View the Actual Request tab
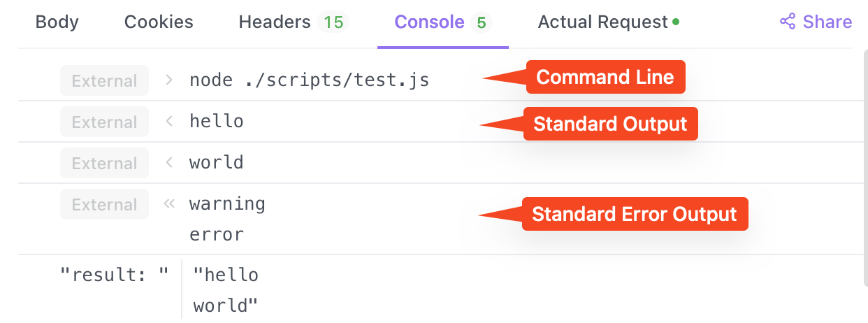 pos(609,22)
